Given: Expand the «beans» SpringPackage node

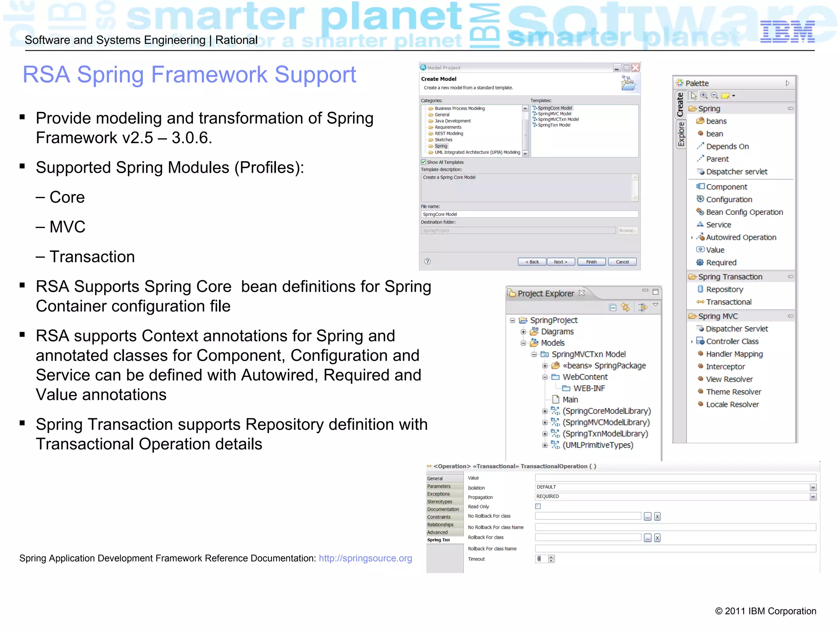Looking at the screenshot, I should (545, 366).
